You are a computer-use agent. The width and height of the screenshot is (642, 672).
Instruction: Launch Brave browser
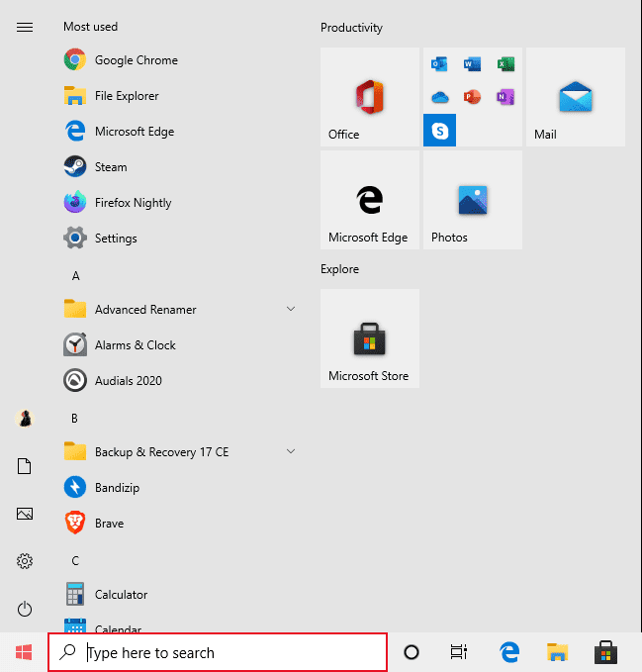180,524
